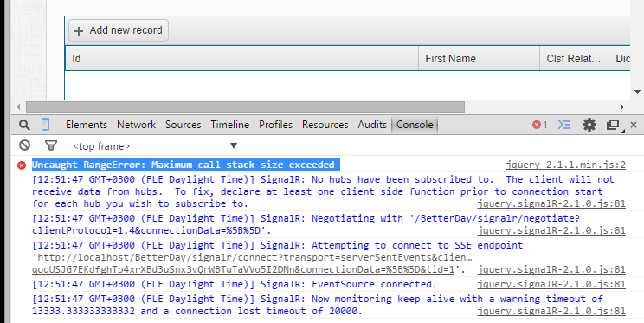Image resolution: width=644 pixels, height=323 pixels.
Task: Sort by First Name column header
Action: tap(479, 59)
